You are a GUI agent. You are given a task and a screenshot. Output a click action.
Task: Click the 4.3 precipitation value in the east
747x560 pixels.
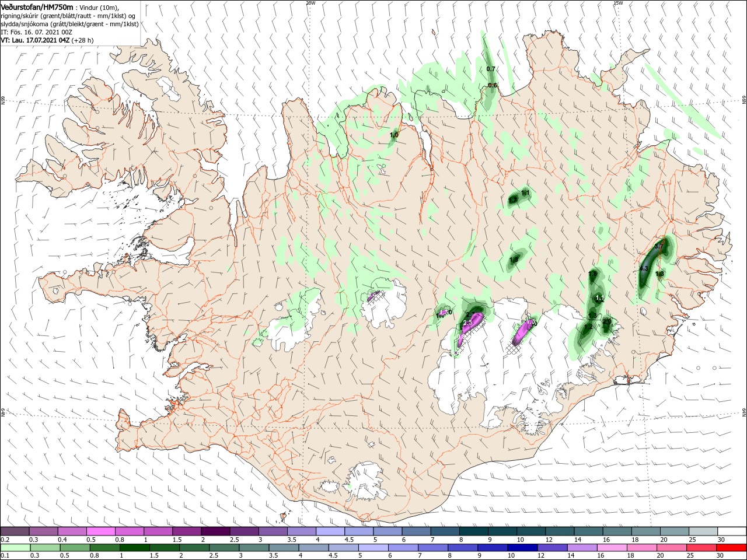point(644,268)
